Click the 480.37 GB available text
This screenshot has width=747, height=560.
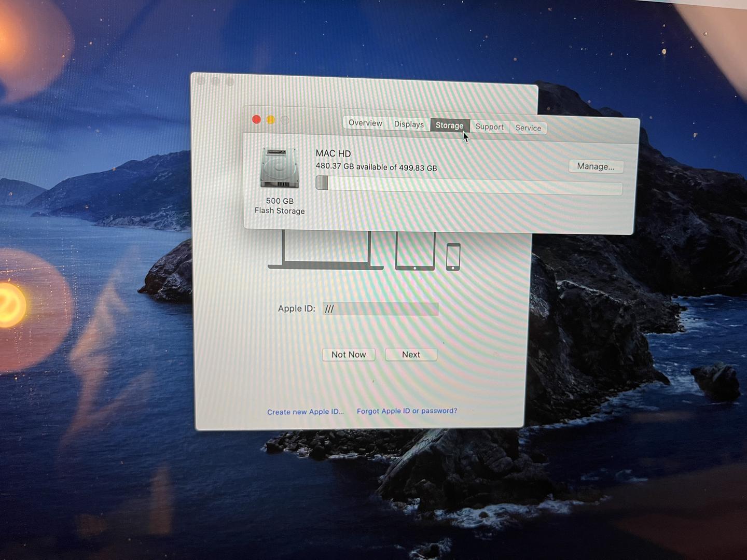click(x=376, y=167)
